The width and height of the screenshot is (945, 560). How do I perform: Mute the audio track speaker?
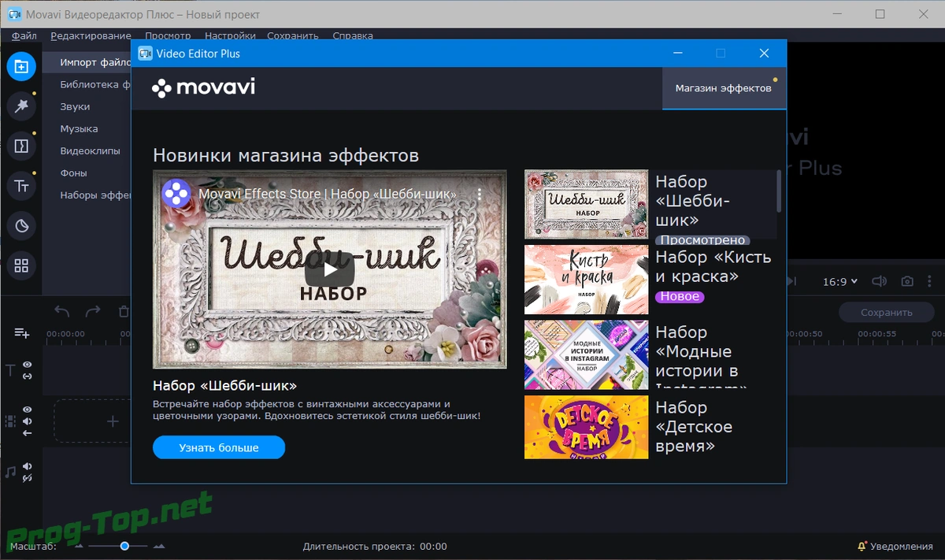(x=28, y=466)
